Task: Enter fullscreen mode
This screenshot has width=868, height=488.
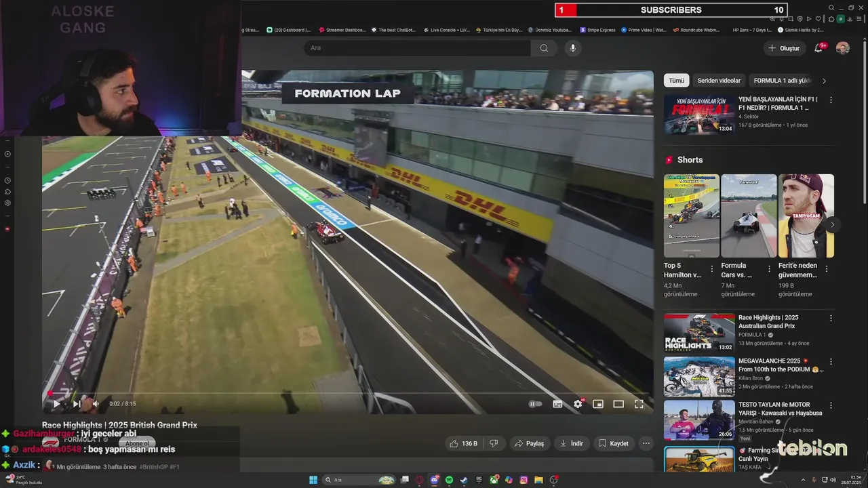Action: click(639, 404)
